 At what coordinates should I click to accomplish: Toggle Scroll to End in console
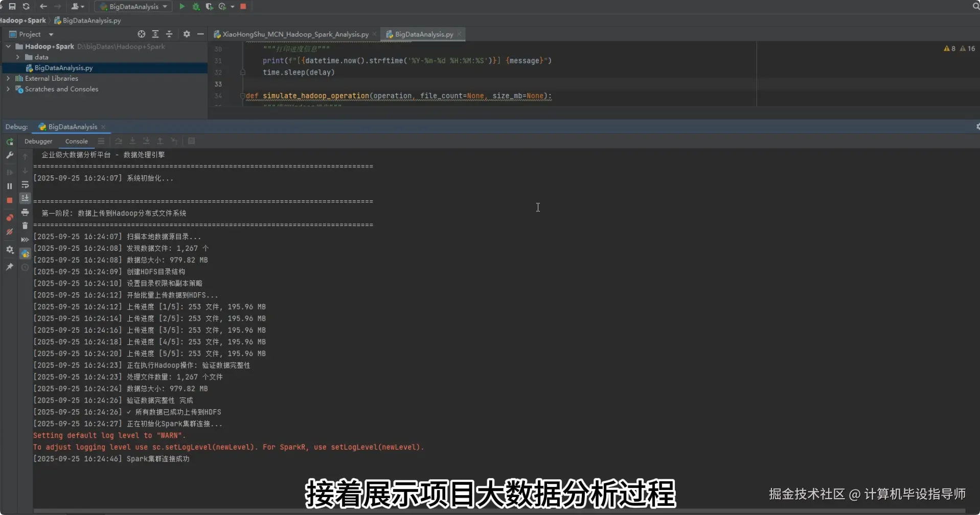tap(25, 198)
